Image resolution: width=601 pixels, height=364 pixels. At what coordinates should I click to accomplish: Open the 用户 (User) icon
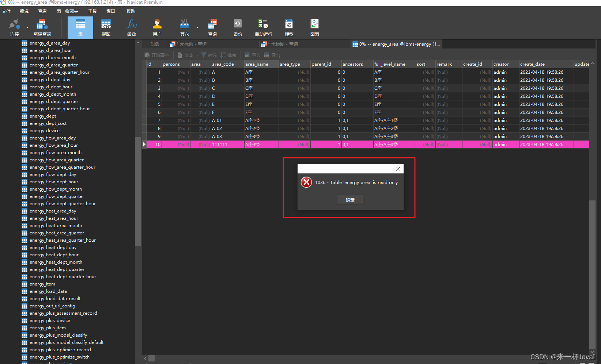[x=157, y=27]
